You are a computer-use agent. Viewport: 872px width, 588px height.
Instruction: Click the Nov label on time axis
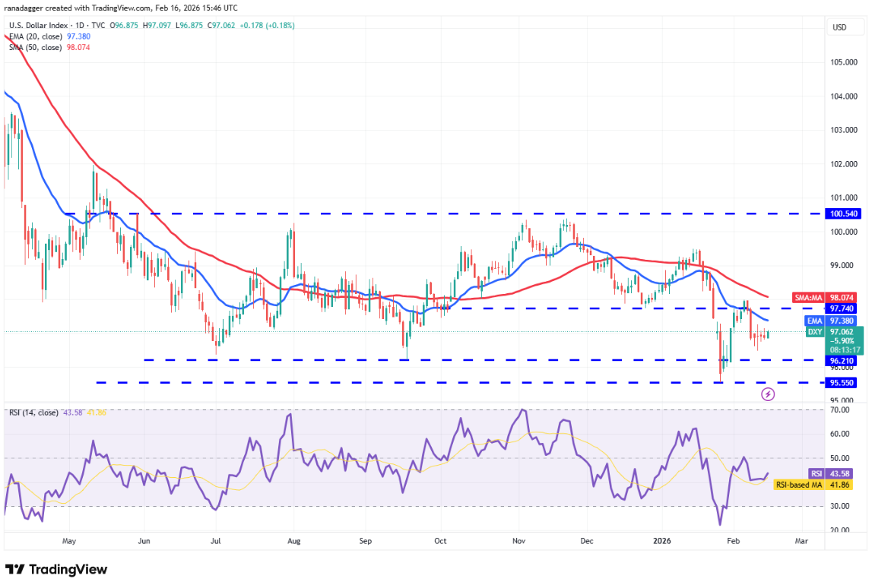(519, 542)
